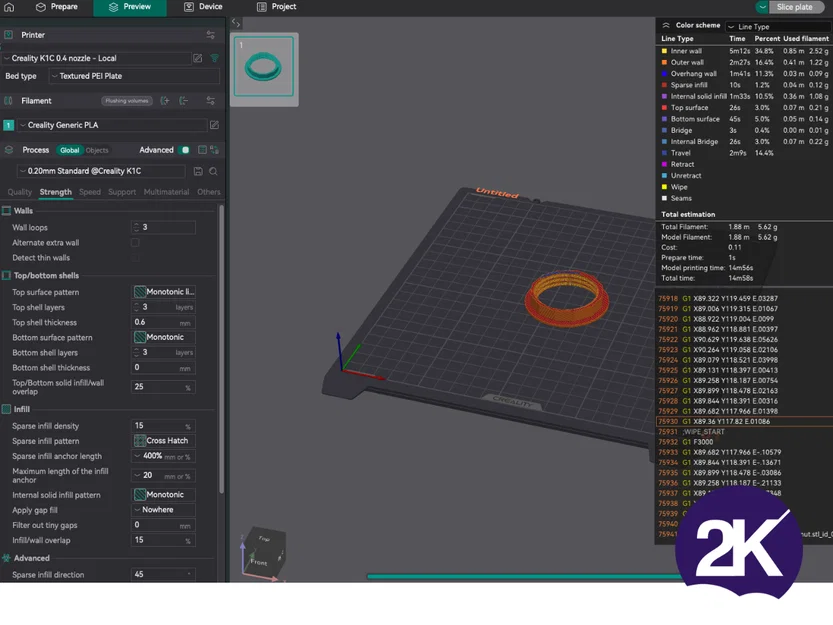The height and width of the screenshot is (625, 833).
Task: Open the Sparse infill pattern dropdown
Action: tap(163, 441)
